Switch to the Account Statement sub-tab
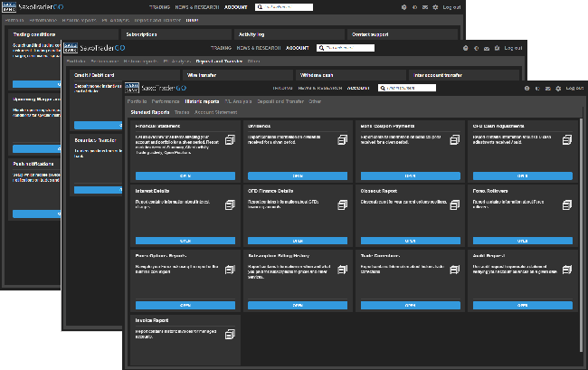This screenshot has height=370, width=588. tap(215, 112)
